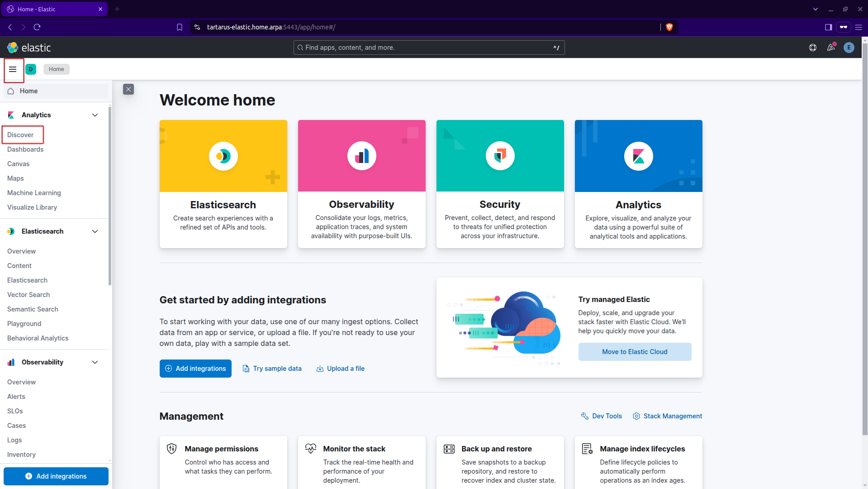Collapse the Elasticsearch nav section

[x=95, y=231]
